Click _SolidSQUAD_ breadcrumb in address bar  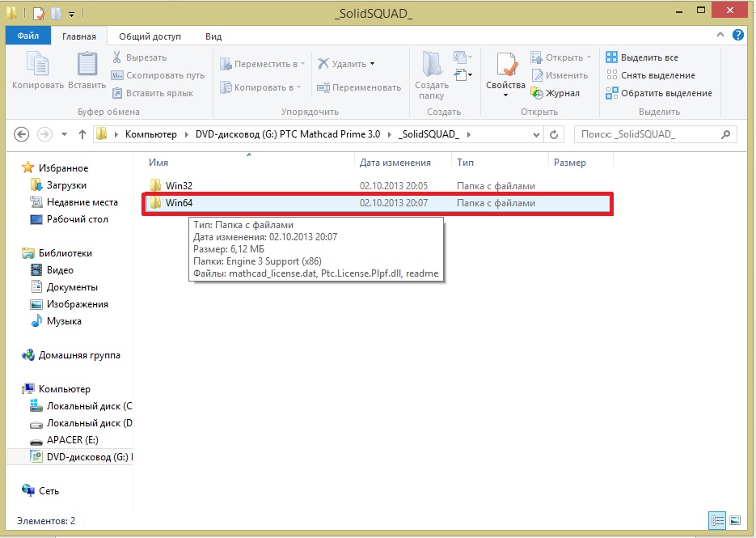coord(429,134)
